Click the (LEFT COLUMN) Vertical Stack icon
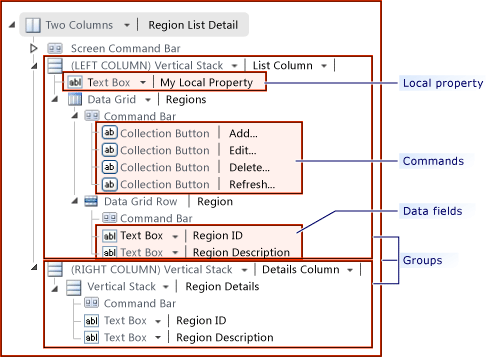This screenshot has height=361, width=486. pos(55,66)
